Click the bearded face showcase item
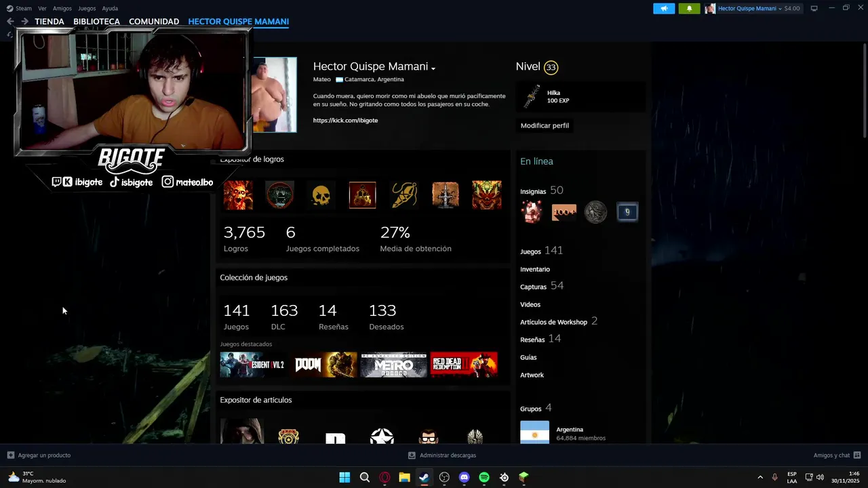868x488 pixels. tap(429, 436)
